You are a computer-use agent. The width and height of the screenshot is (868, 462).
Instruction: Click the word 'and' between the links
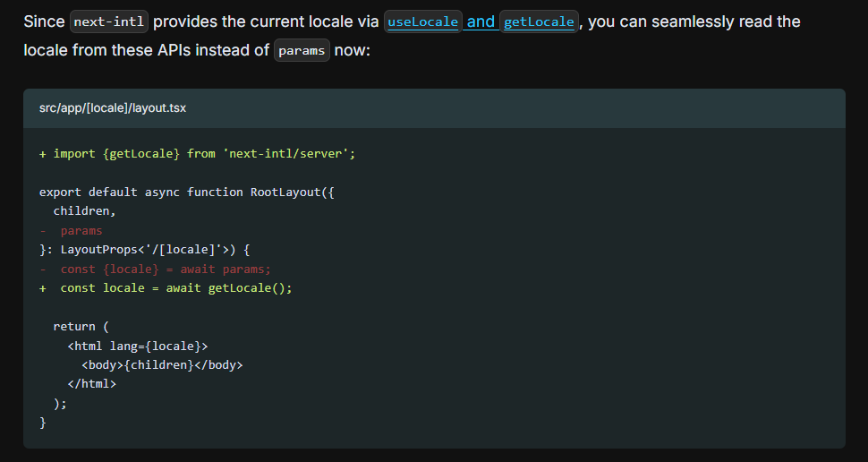click(x=481, y=21)
